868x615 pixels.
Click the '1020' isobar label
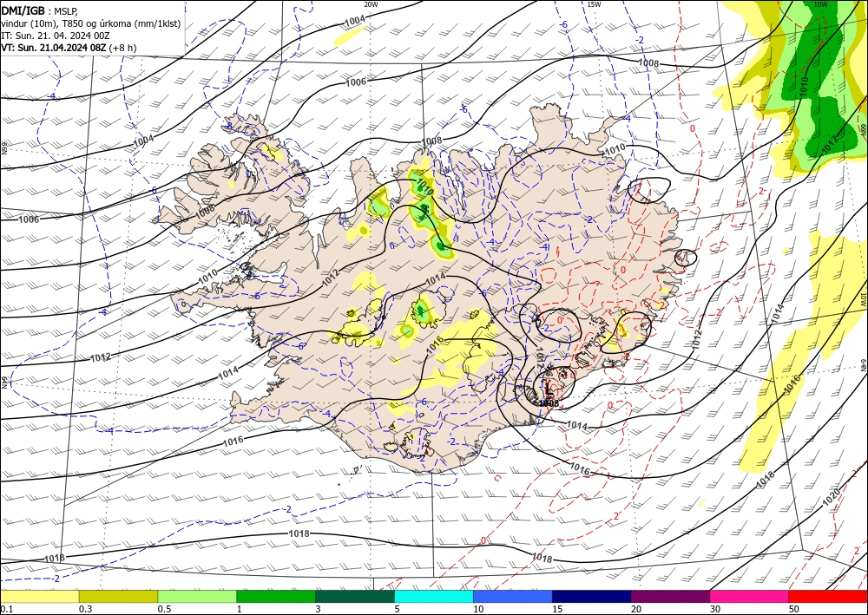pyautogui.click(x=831, y=495)
